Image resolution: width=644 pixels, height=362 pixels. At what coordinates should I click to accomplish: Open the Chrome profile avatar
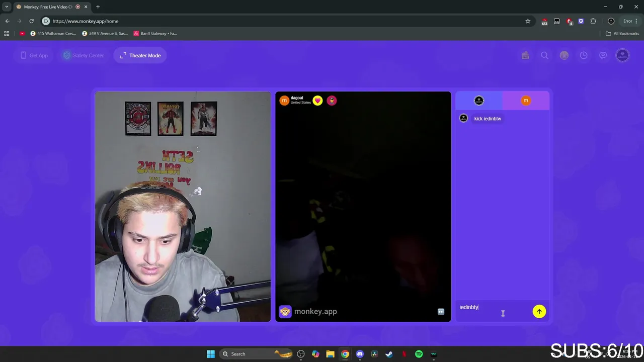coord(611,21)
